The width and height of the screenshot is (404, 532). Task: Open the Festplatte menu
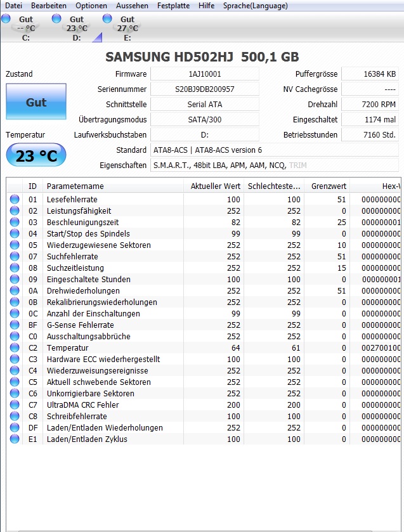tap(173, 6)
